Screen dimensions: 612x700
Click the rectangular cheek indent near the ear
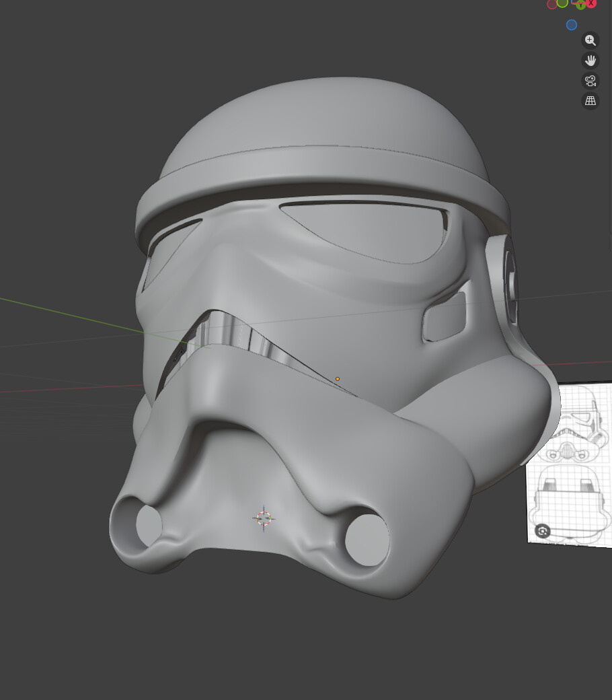point(445,316)
